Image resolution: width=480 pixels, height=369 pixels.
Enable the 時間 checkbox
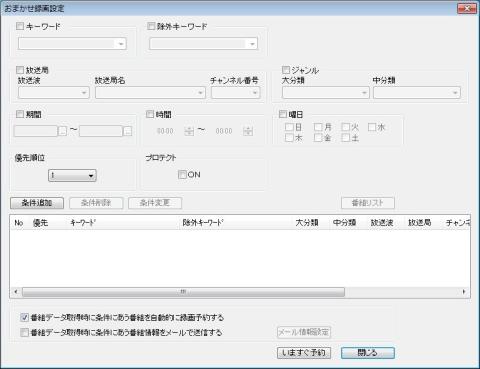click(150, 114)
